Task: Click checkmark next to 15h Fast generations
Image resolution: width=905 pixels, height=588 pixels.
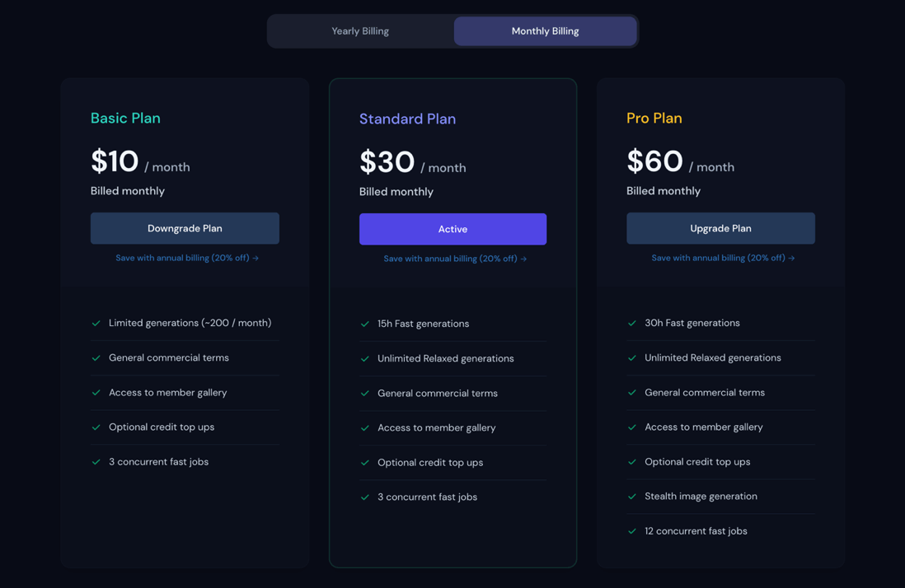Action: pyautogui.click(x=365, y=324)
